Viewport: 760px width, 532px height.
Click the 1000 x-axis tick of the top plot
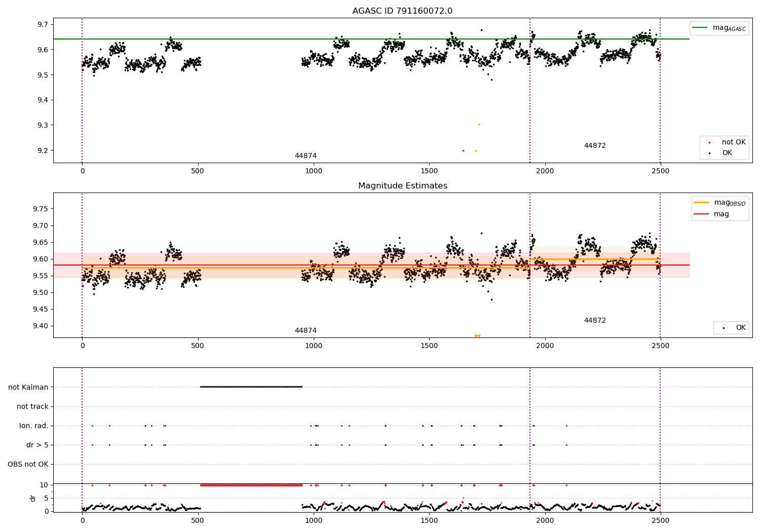pos(314,171)
